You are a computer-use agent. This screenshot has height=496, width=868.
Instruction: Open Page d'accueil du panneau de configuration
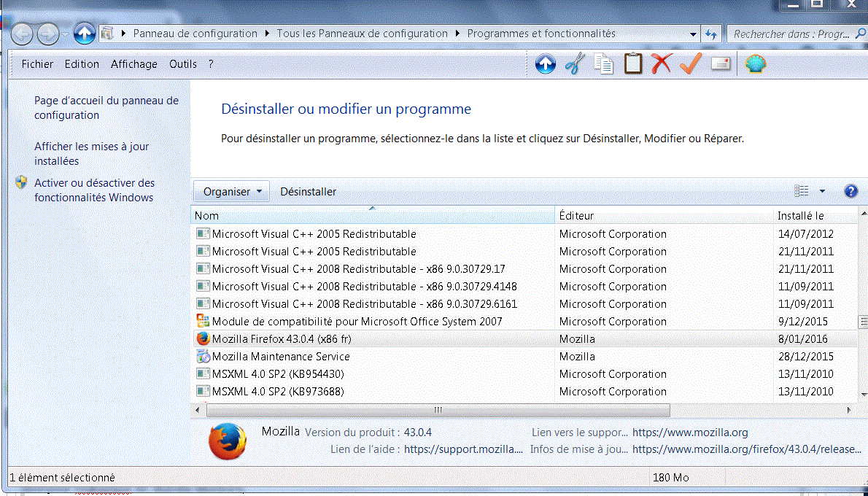tap(106, 108)
